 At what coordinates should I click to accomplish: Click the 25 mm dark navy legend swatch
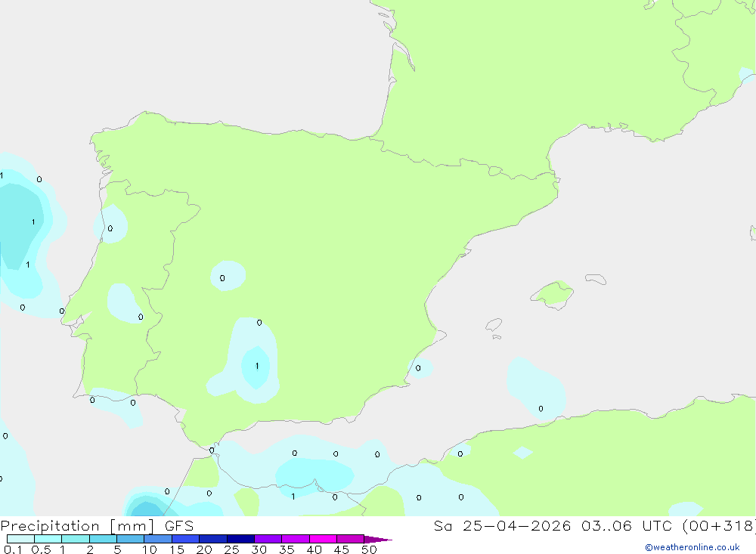240,539
